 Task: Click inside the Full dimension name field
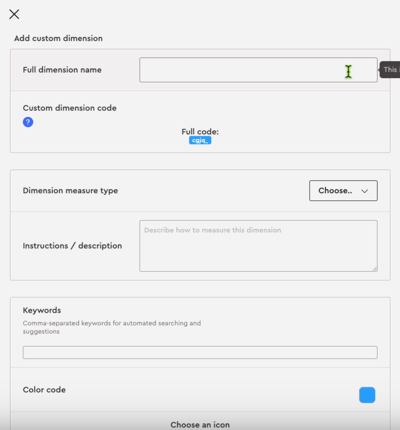[x=258, y=70]
